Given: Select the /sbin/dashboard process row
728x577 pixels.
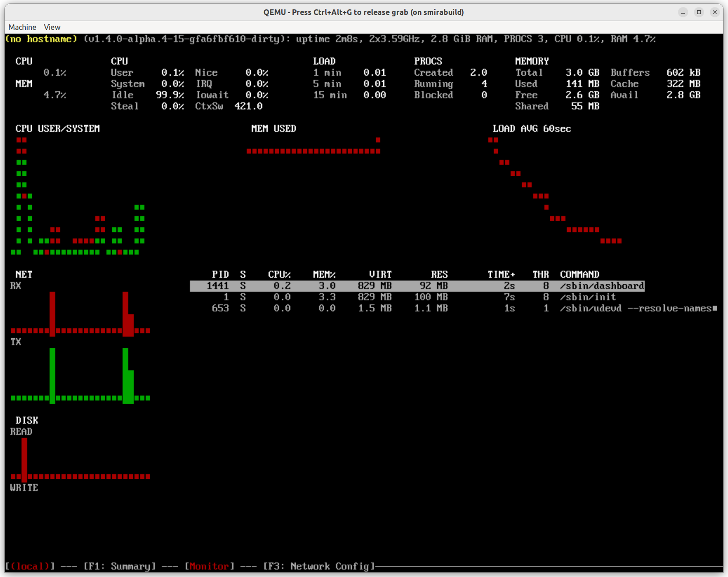Looking at the screenshot, I should tap(416, 286).
